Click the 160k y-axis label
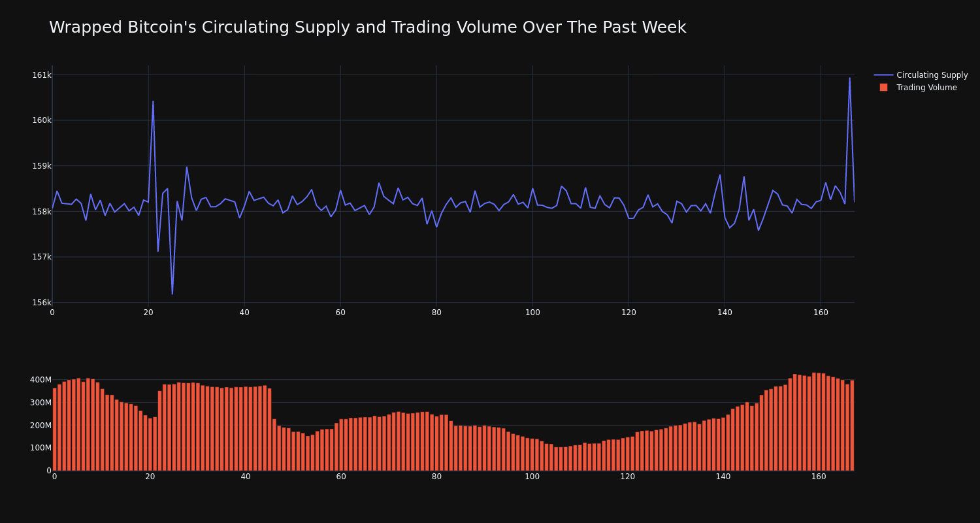This screenshot has height=523, width=980. click(x=42, y=120)
